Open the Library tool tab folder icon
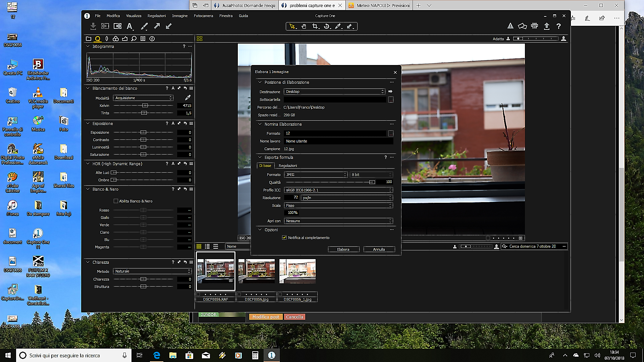The image size is (644, 362). 89,39
